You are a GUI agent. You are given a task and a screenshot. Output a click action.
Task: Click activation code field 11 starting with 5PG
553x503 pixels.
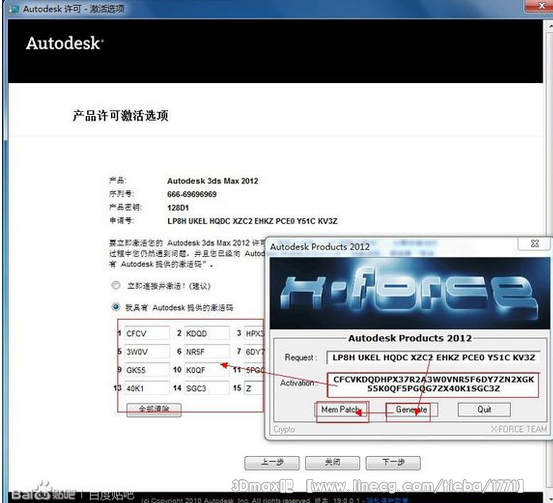click(254, 370)
